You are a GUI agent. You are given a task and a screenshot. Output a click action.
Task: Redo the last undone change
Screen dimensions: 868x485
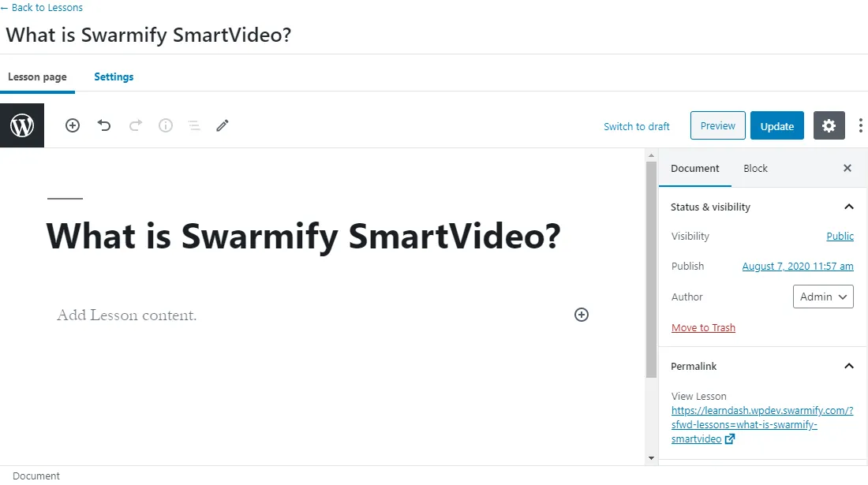click(x=136, y=125)
